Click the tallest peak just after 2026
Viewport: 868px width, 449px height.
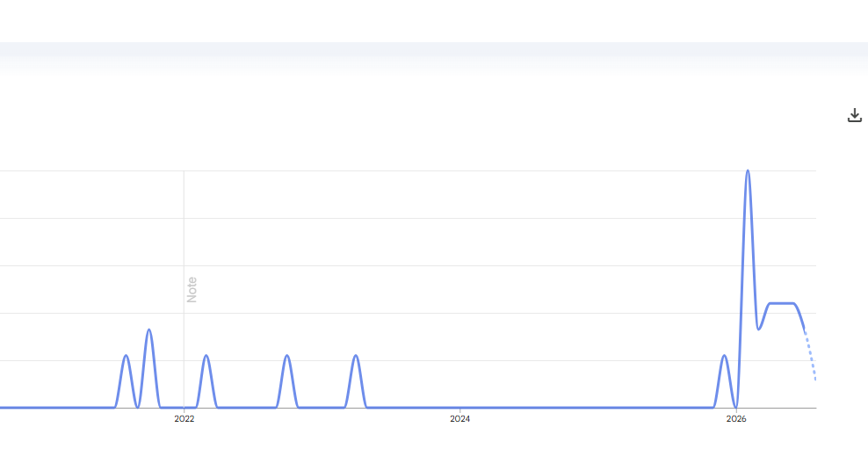[x=748, y=171]
